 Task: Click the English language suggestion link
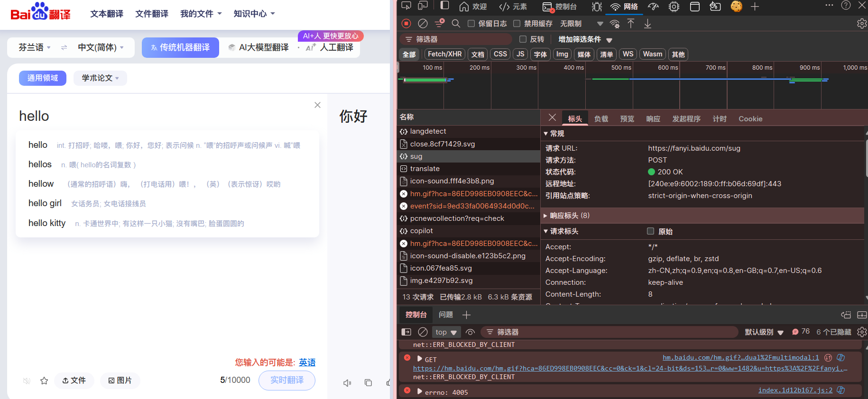pyautogui.click(x=307, y=363)
